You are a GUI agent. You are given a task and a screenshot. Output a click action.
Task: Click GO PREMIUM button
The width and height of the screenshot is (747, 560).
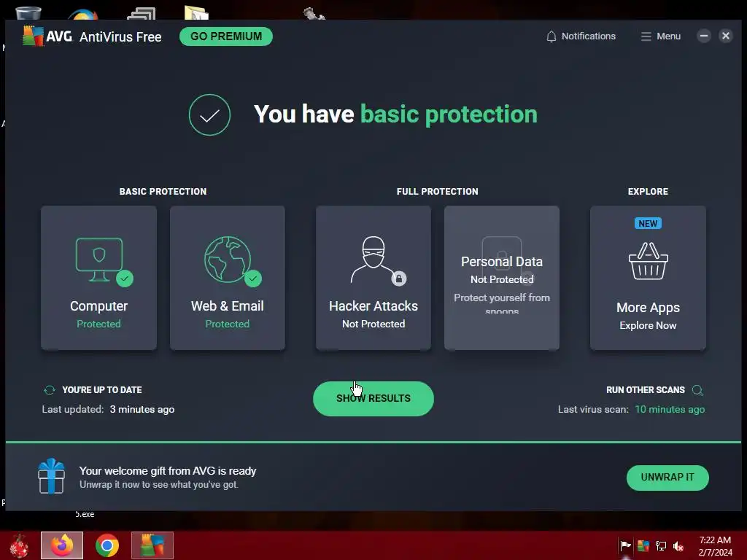pos(226,36)
